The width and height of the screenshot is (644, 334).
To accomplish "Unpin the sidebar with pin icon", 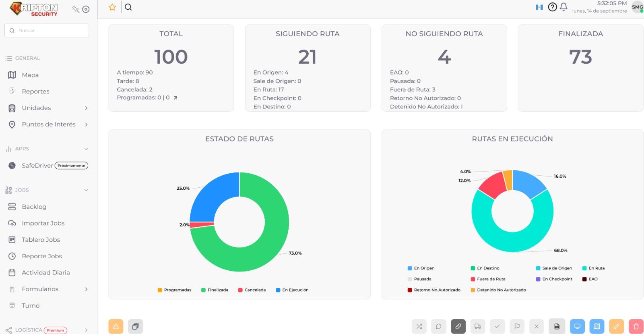I will pos(76,9).
